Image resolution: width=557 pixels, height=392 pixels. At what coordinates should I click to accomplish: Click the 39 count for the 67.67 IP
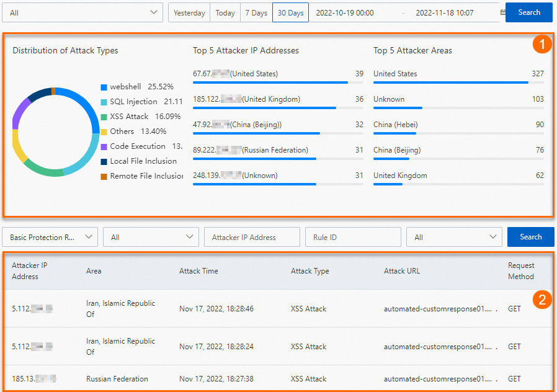359,74
